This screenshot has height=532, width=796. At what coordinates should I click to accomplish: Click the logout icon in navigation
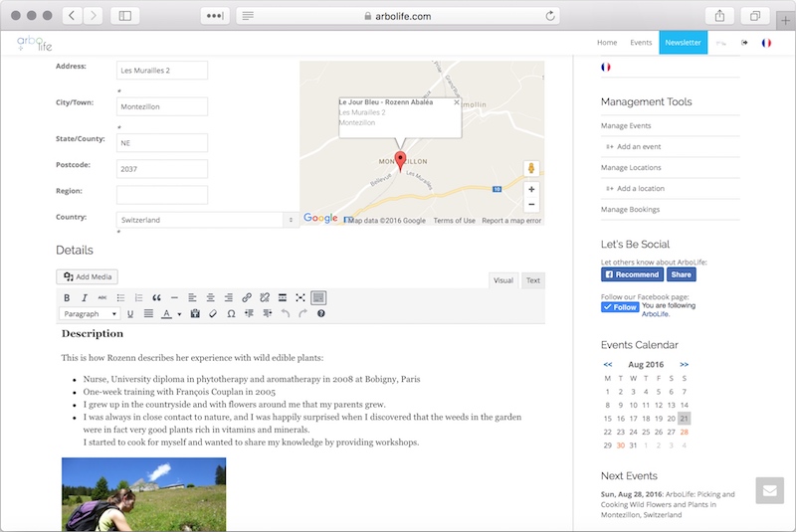[x=744, y=43]
